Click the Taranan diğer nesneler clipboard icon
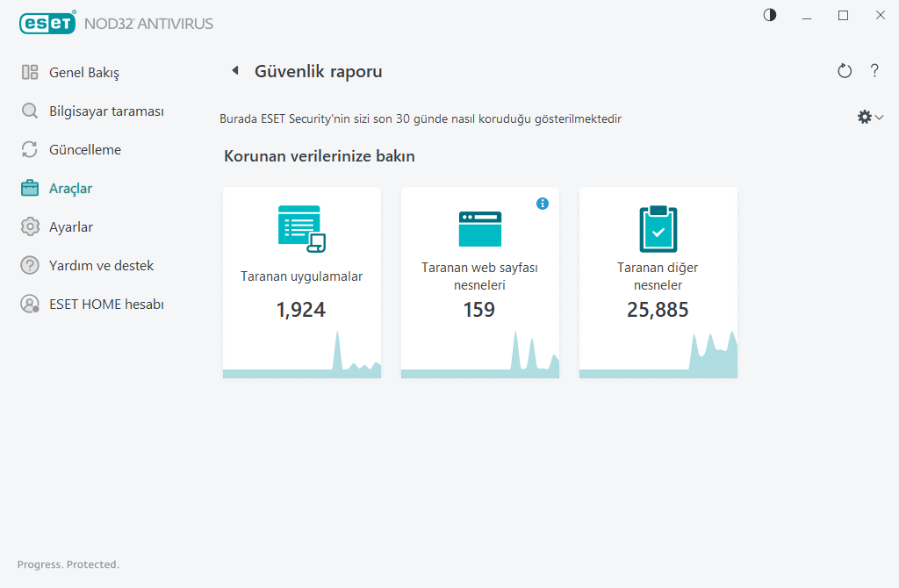The width and height of the screenshot is (899, 588). pyautogui.click(x=658, y=226)
